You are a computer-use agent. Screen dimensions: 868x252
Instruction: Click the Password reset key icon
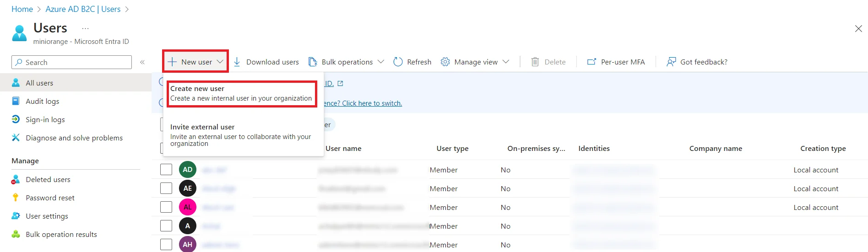[x=16, y=198]
